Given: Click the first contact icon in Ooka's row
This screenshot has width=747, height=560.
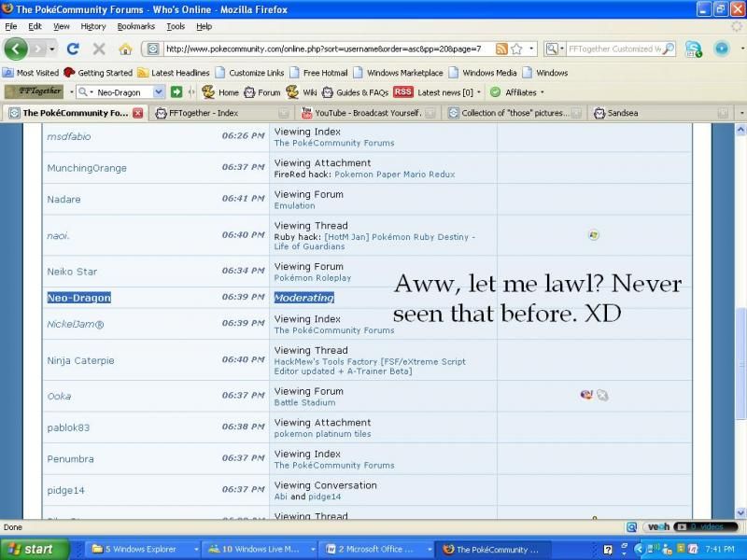Looking at the screenshot, I should pyautogui.click(x=586, y=395).
